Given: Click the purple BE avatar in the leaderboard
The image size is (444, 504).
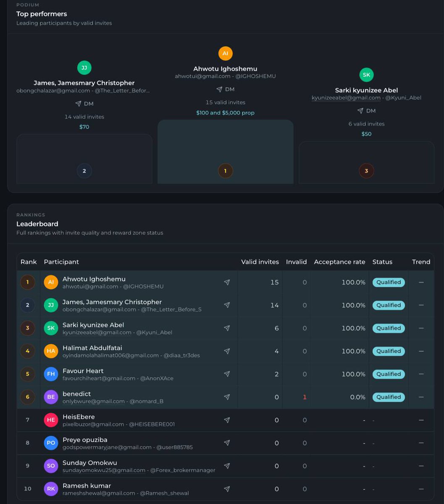Looking at the screenshot, I should [x=51, y=397].
